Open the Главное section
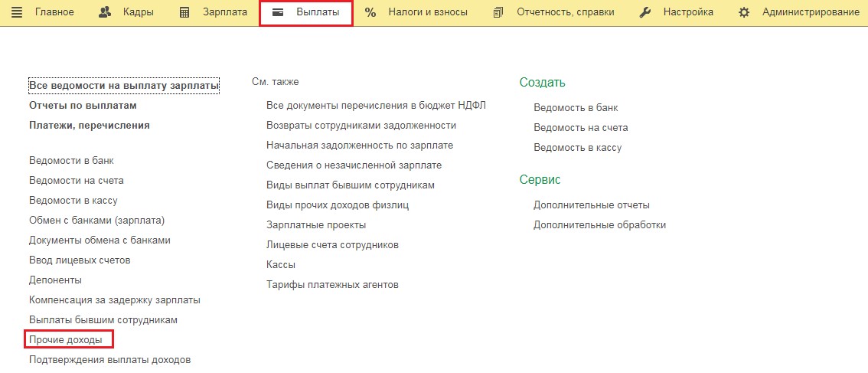Screen dimensions: 868x373 pos(54,12)
